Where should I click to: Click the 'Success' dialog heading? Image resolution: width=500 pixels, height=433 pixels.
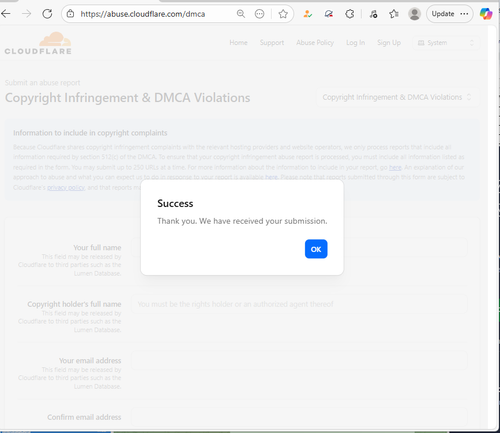tap(175, 203)
